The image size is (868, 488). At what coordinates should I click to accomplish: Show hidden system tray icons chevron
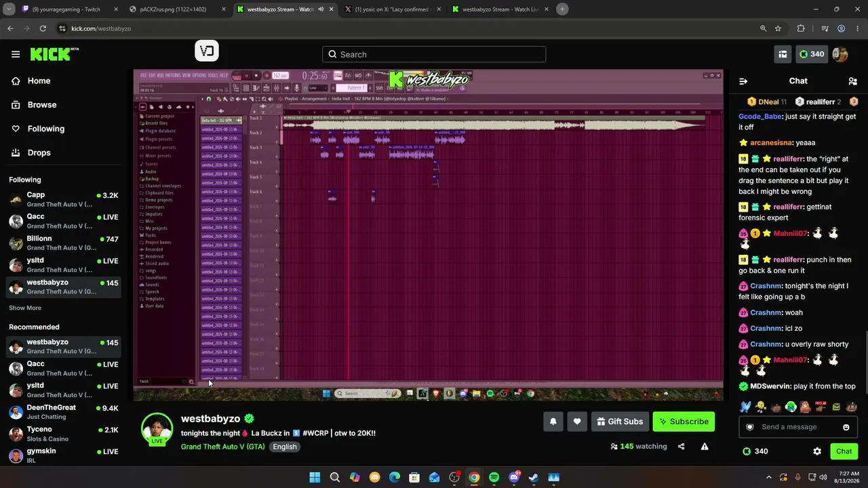point(769,477)
